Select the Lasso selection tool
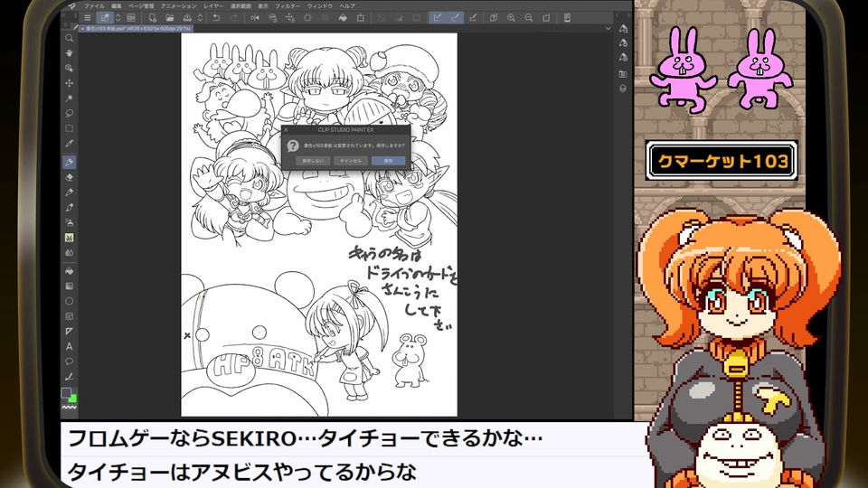The image size is (868, 488). click(x=70, y=113)
